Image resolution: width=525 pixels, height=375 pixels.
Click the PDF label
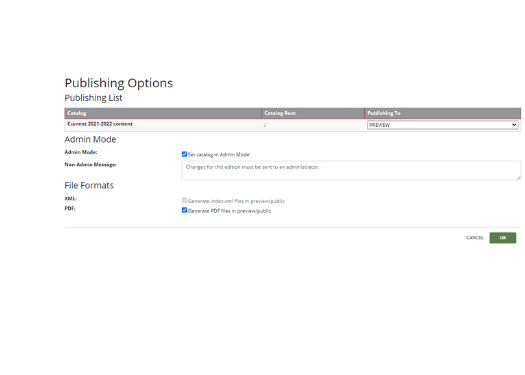[x=70, y=208]
